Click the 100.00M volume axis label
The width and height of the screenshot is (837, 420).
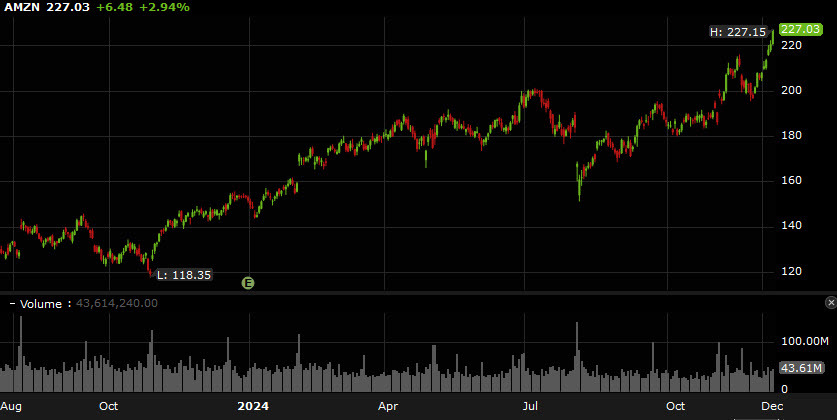804,341
